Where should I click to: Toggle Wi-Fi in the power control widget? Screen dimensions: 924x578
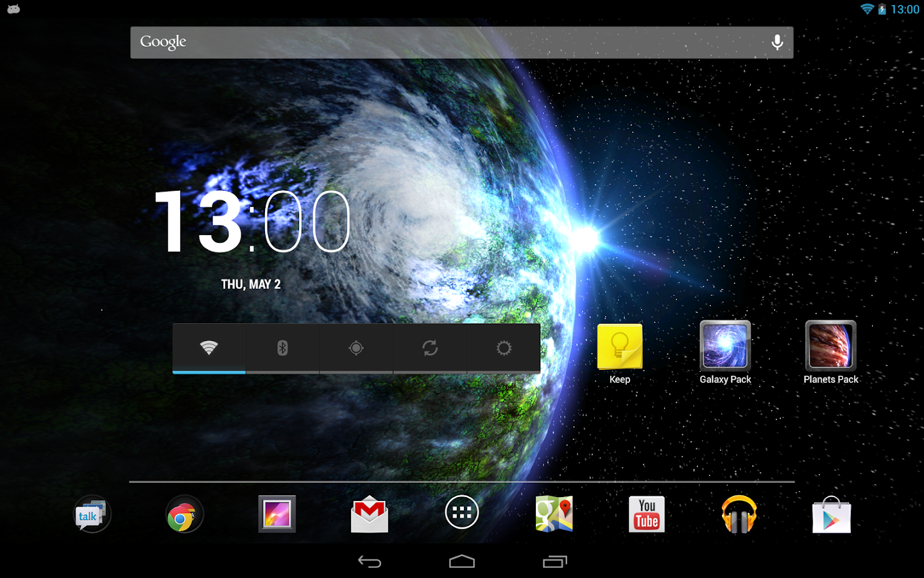click(x=208, y=348)
